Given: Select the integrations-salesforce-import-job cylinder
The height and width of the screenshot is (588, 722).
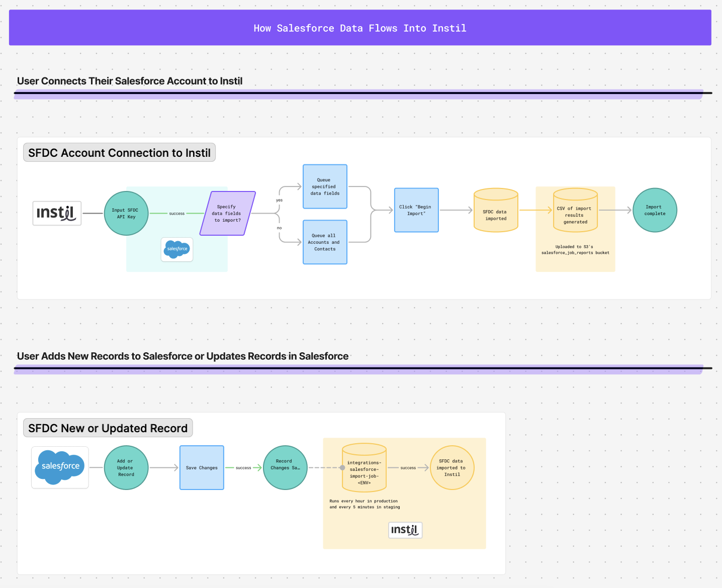Looking at the screenshot, I should (364, 467).
